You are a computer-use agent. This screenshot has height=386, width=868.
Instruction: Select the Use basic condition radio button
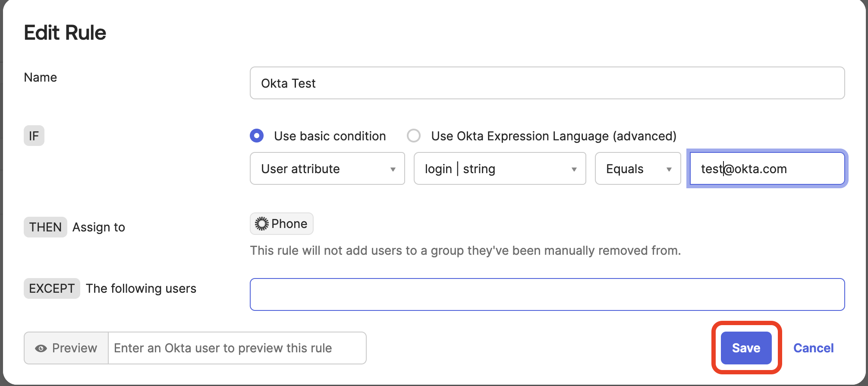coord(257,136)
